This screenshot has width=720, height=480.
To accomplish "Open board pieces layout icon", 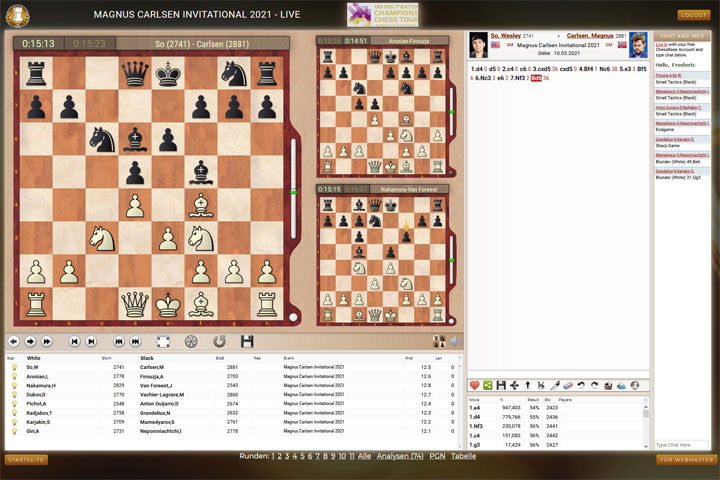I will [439, 341].
